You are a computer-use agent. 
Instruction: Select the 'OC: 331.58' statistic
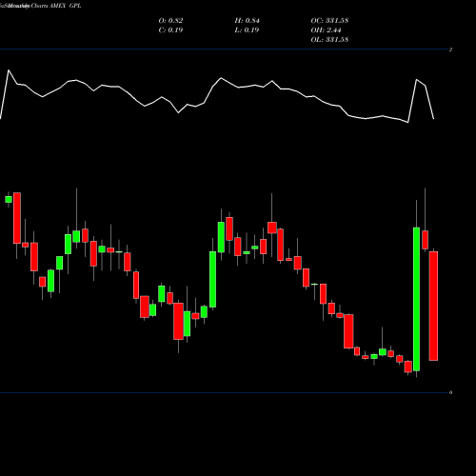(x=329, y=21)
